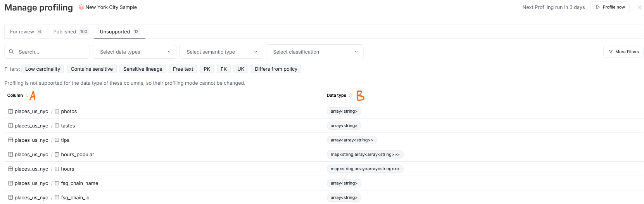The height and width of the screenshot is (204, 644).
Task: Click table icon in hours row
Action: (10, 169)
